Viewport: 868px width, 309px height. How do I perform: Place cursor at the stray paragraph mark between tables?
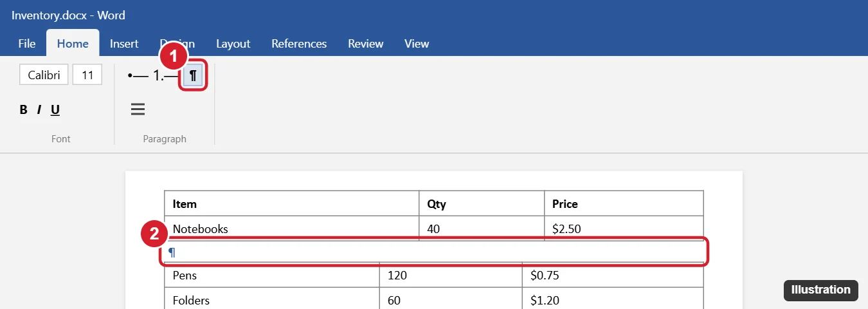(x=172, y=252)
